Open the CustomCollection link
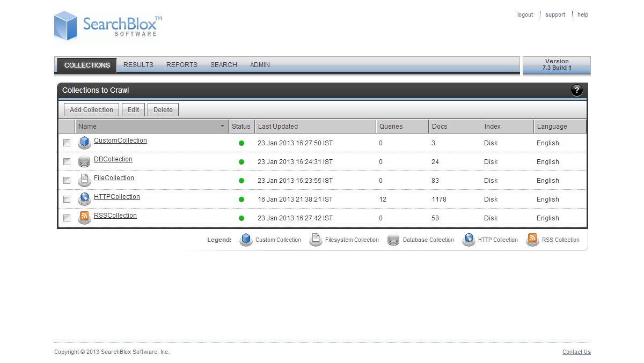The image size is (644, 363). coord(120,140)
